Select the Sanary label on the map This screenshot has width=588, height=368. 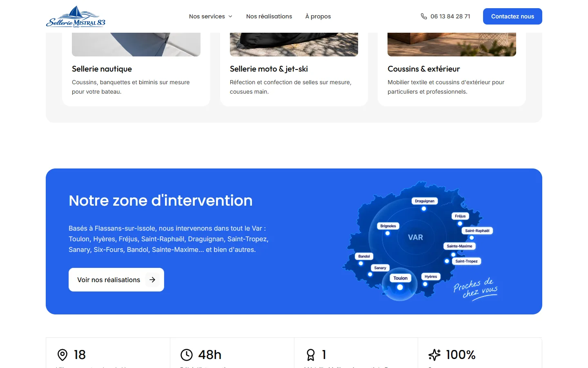point(380,268)
